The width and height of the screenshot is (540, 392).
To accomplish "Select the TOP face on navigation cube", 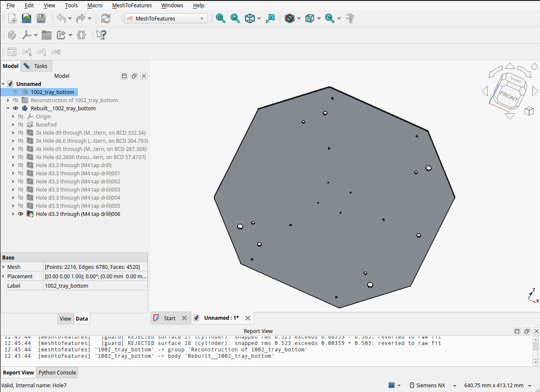I will pyautogui.click(x=516, y=80).
